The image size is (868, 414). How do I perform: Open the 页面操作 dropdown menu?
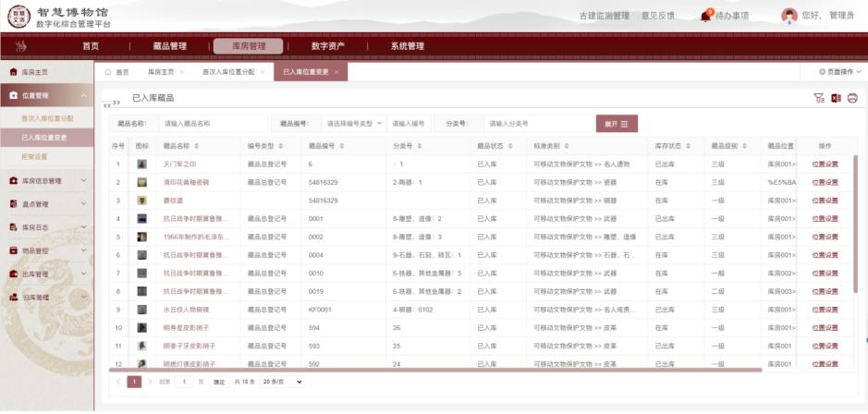(841, 71)
